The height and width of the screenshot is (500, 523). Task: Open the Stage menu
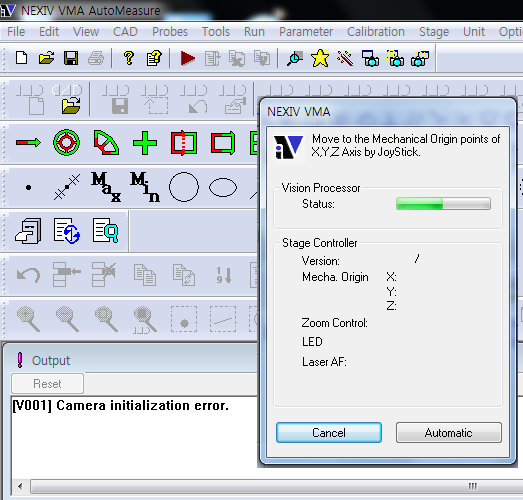pyautogui.click(x=434, y=32)
